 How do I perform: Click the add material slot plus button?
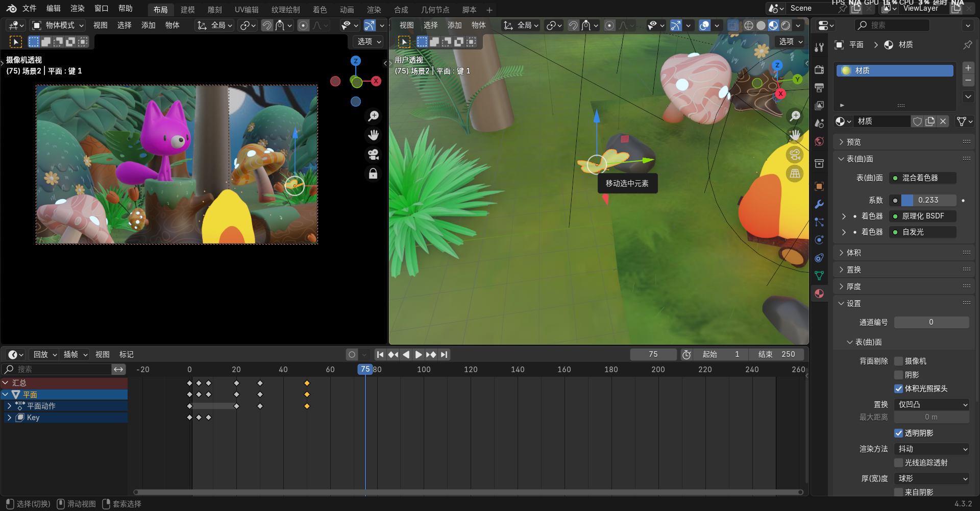[x=968, y=68]
